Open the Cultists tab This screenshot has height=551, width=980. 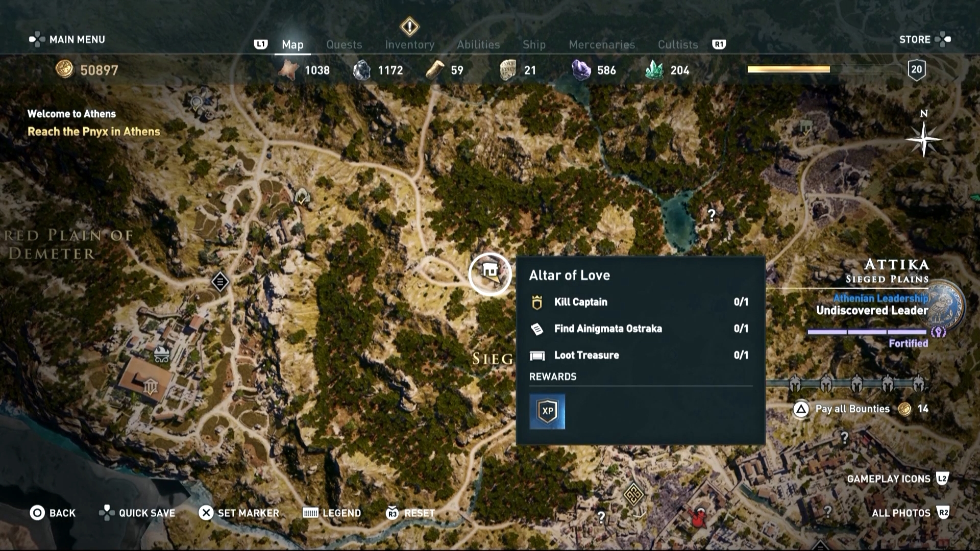677,45
